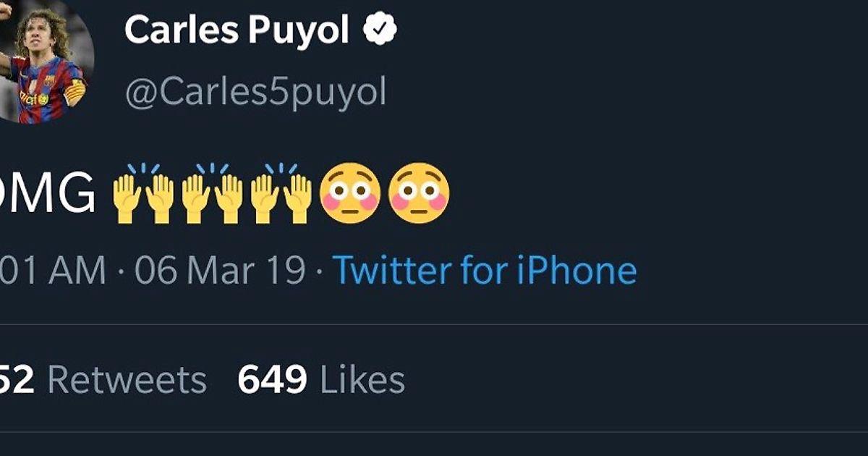The height and width of the screenshot is (456, 868).
Task: Click the OMG tweet text
Action: coord(48,194)
